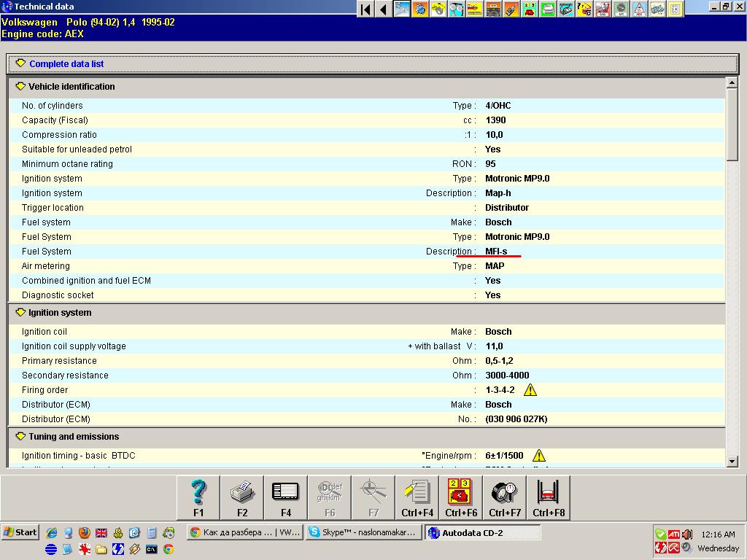Viewport: 747px width, 560px height.
Task: Click the ABS warning triangle toolbar icon
Action: click(x=639, y=9)
